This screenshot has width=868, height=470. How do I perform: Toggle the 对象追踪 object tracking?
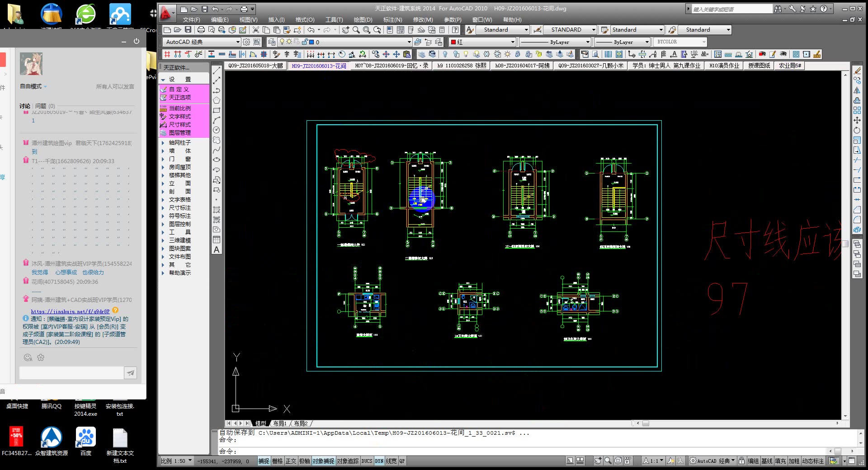coord(348,461)
